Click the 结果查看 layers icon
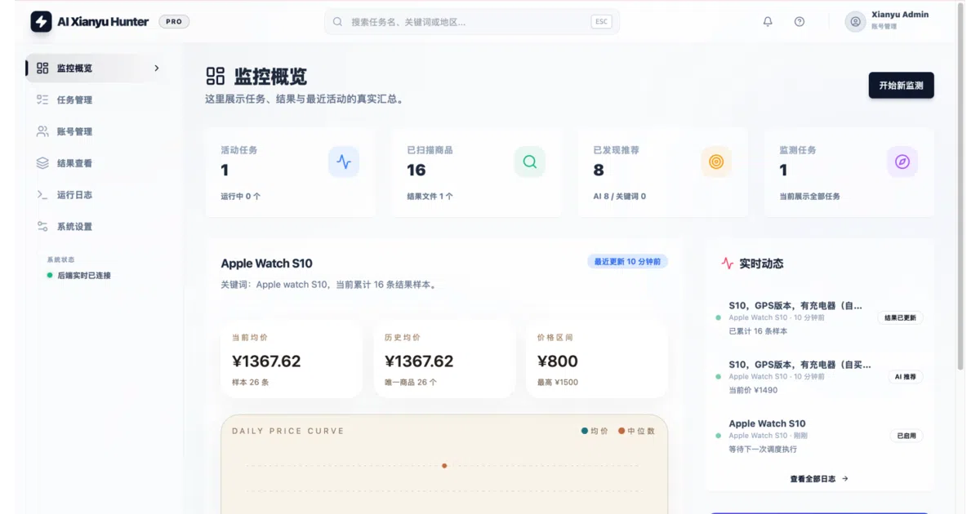 (x=42, y=163)
